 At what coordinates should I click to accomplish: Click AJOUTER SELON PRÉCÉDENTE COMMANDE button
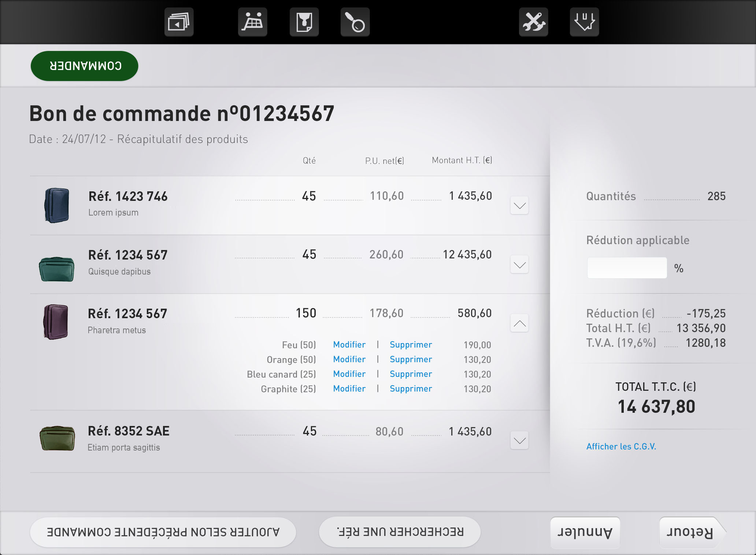pyautogui.click(x=163, y=532)
